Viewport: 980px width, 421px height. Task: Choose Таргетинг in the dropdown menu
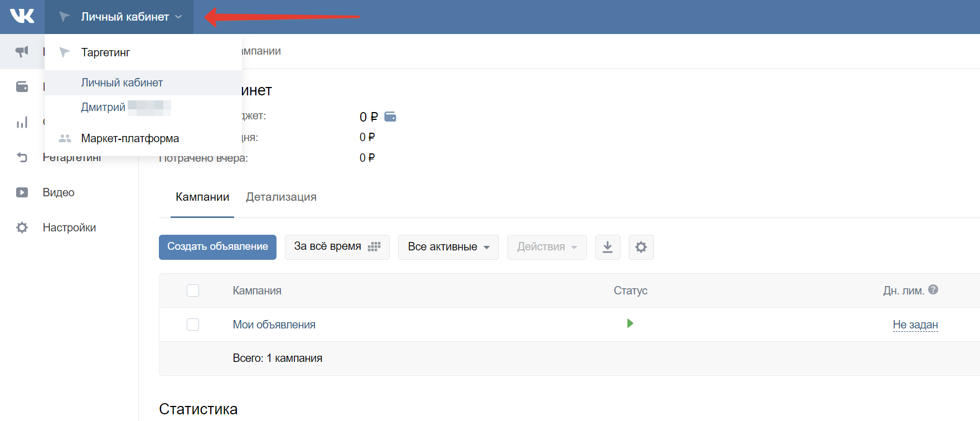pos(105,52)
